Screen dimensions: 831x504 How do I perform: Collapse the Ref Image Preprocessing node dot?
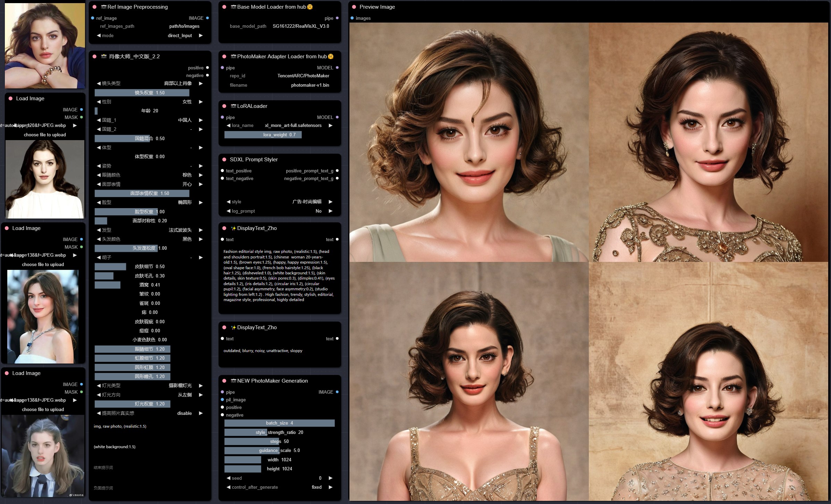(x=94, y=7)
